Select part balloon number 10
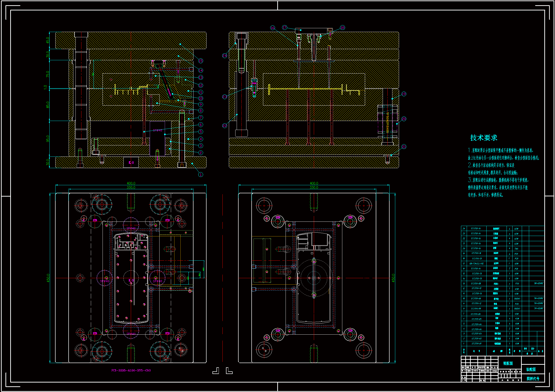 point(200,98)
